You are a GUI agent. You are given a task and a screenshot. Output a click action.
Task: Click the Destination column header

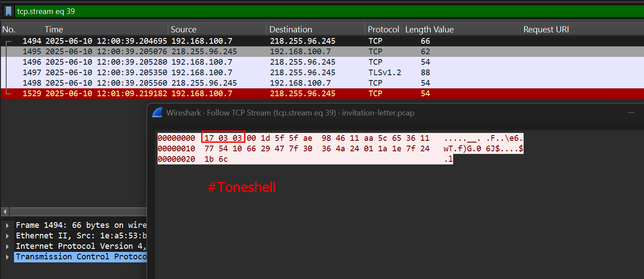coord(315,30)
